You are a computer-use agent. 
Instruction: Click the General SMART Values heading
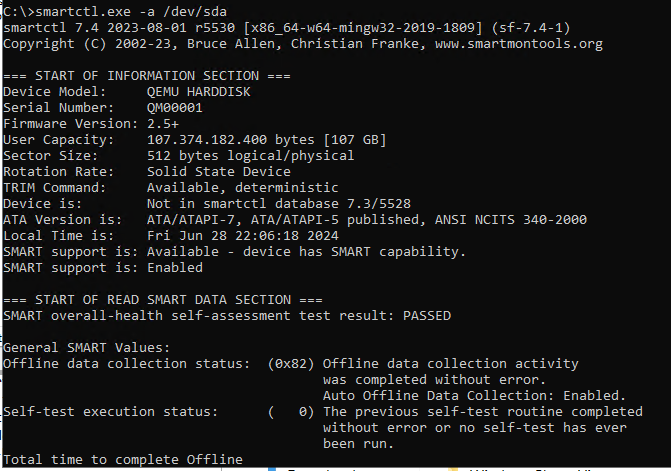coord(87,348)
